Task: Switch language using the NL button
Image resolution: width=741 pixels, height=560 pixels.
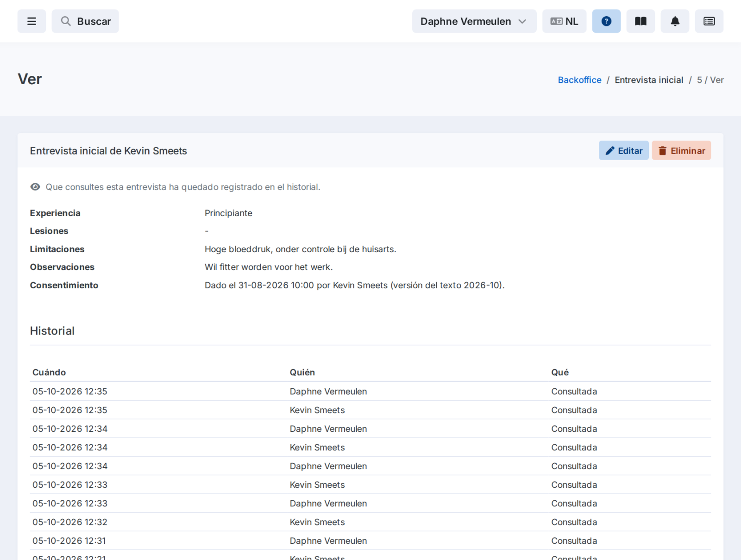Action: pos(564,21)
